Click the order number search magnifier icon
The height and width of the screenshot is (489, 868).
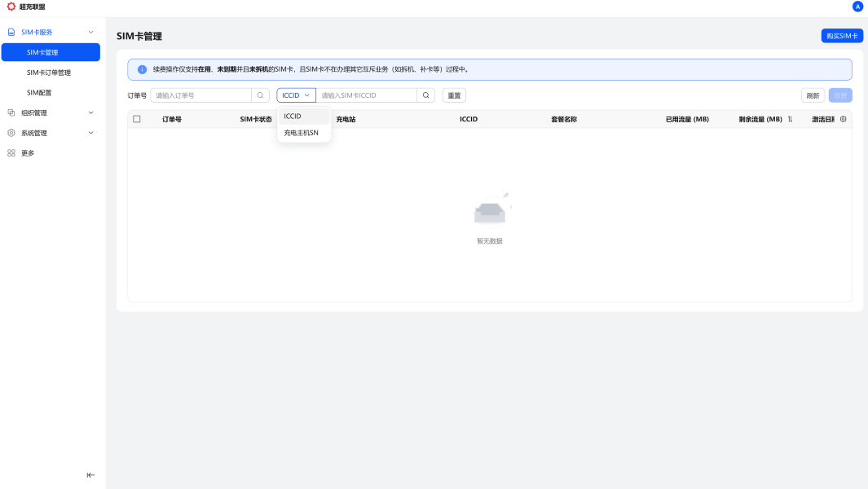pos(260,95)
